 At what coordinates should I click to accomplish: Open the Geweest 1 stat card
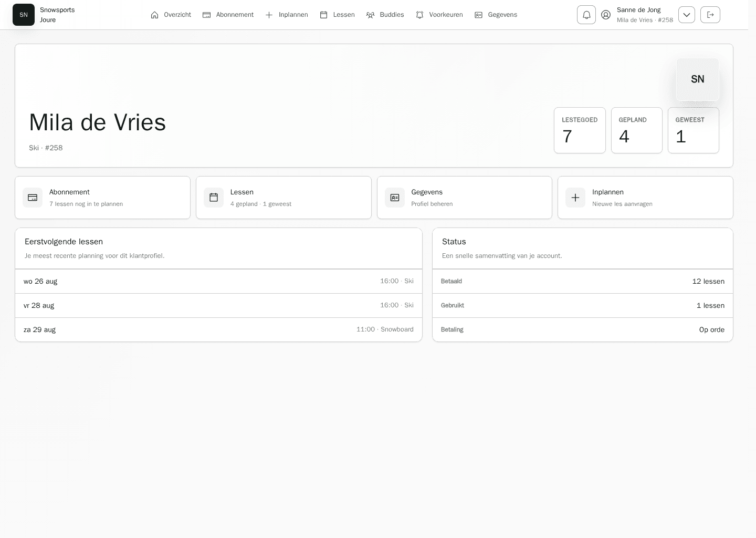point(694,130)
